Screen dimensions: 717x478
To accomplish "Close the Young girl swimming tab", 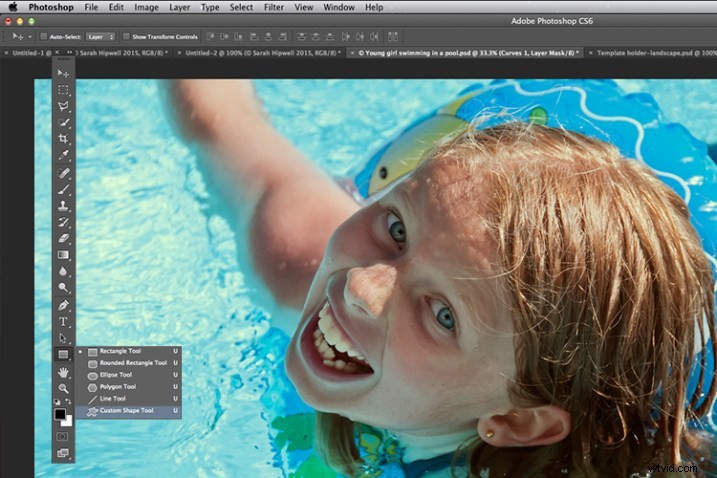I will pos(352,53).
